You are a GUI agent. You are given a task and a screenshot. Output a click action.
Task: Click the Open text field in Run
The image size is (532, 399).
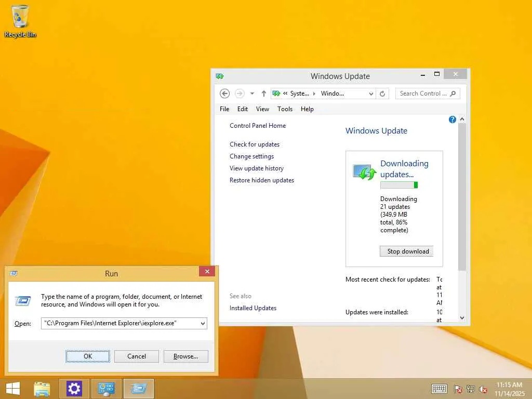pyautogui.click(x=120, y=323)
